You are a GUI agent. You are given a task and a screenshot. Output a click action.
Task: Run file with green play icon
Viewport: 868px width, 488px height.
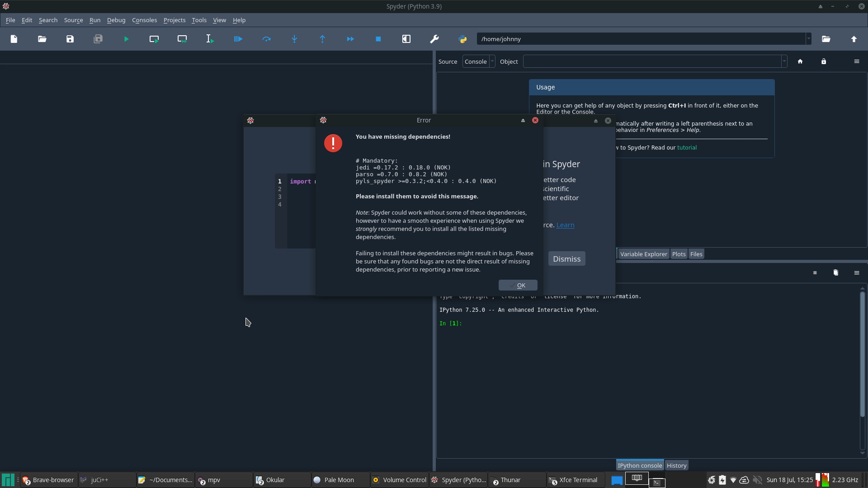tap(126, 39)
